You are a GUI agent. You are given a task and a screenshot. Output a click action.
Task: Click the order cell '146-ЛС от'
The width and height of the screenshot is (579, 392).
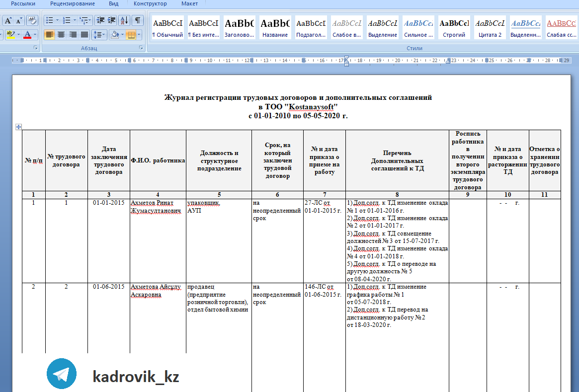[319, 287]
